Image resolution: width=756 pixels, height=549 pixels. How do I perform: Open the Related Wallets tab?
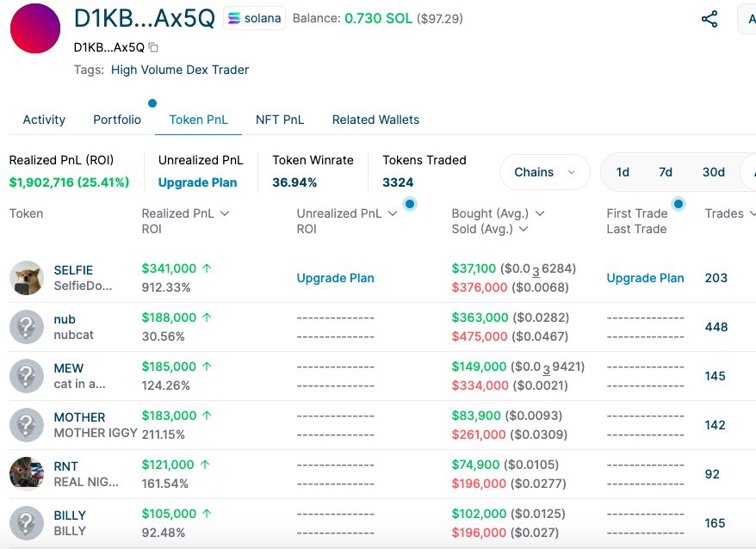click(x=375, y=120)
